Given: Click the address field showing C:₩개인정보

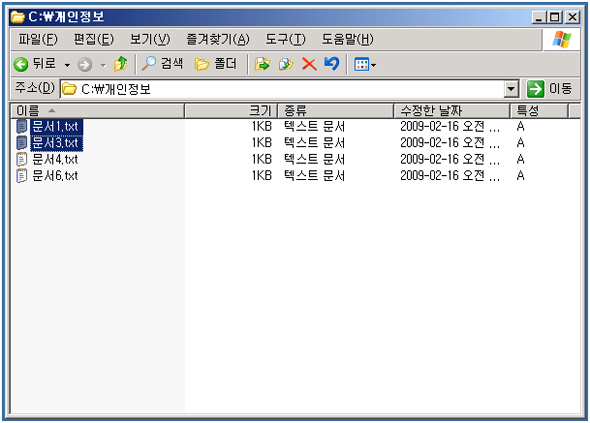Looking at the screenshot, I should coord(282,89).
